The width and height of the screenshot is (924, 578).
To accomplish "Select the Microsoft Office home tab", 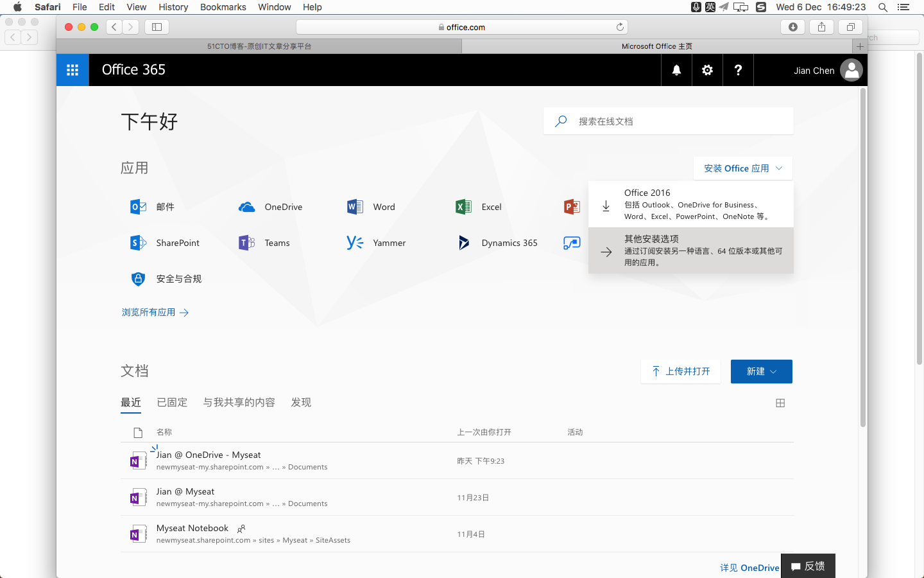I will click(x=657, y=46).
